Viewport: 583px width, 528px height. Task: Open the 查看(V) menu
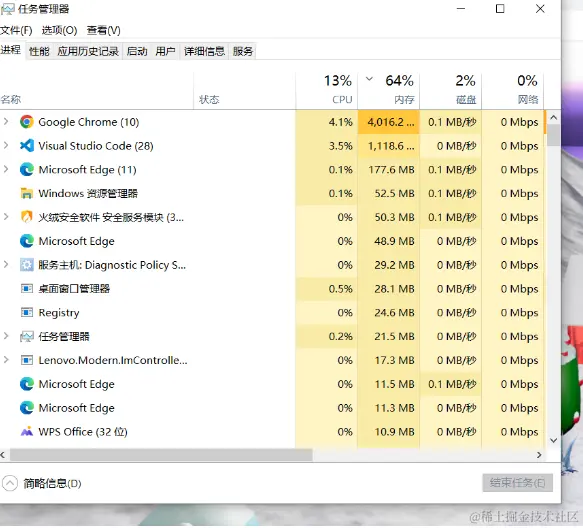(103, 30)
